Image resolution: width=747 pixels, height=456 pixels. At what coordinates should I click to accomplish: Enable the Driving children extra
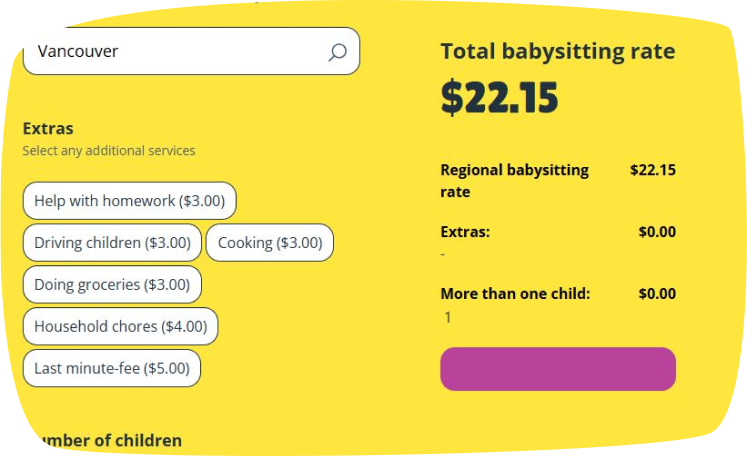(x=112, y=243)
